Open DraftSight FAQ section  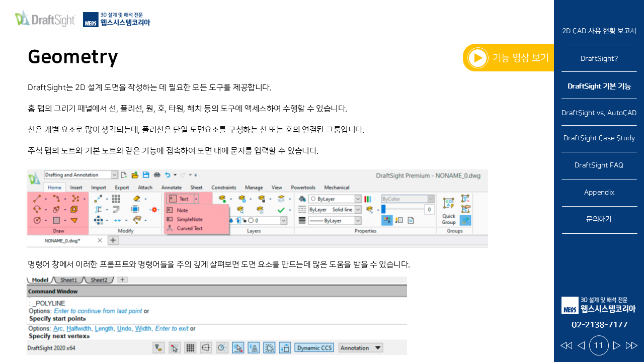point(599,165)
